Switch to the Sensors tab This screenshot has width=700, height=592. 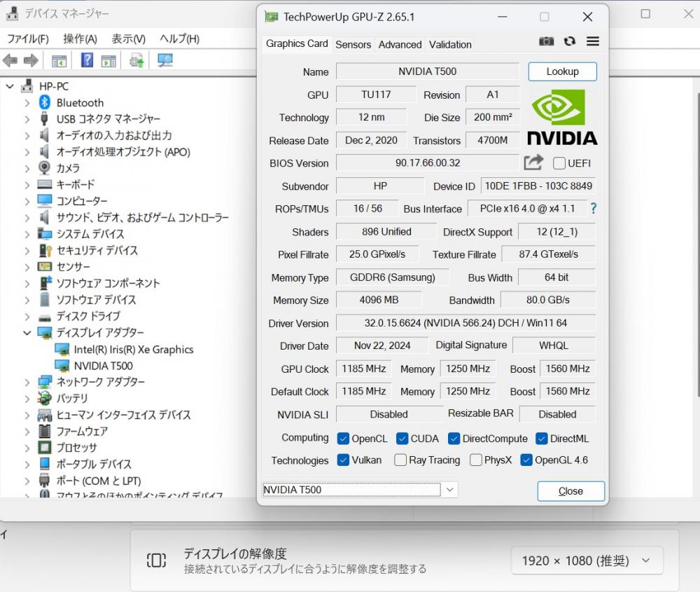point(353,44)
